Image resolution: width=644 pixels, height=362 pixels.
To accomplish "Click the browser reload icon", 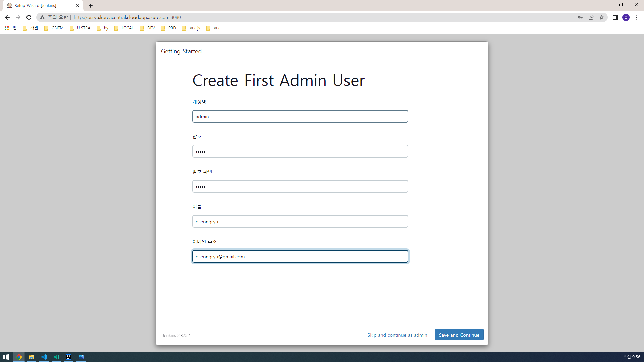I will click(x=29, y=17).
